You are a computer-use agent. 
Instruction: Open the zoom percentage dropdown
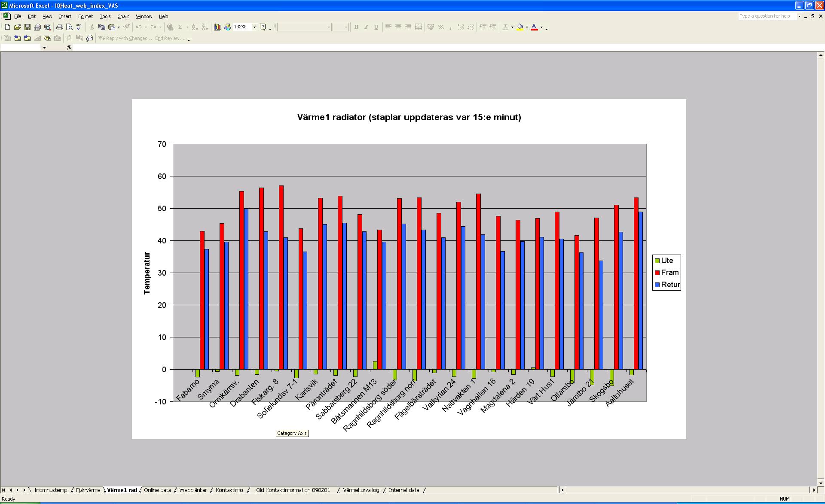(x=254, y=27)
